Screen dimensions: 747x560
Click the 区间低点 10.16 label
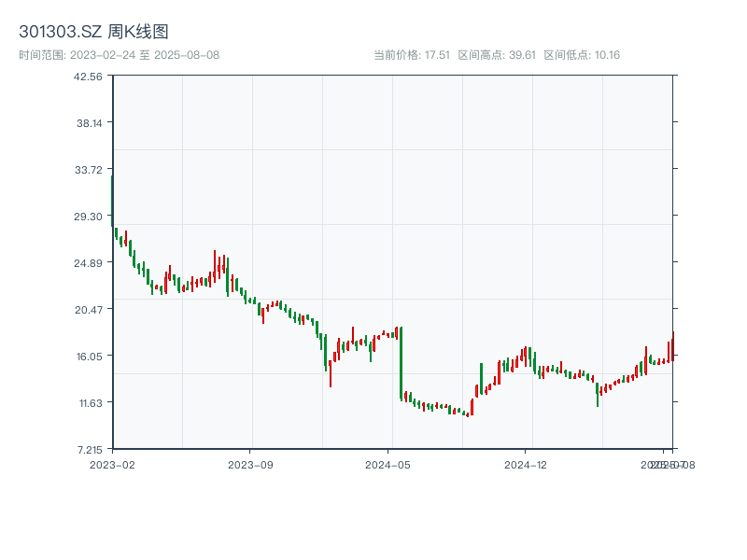(x=582, y=55)
